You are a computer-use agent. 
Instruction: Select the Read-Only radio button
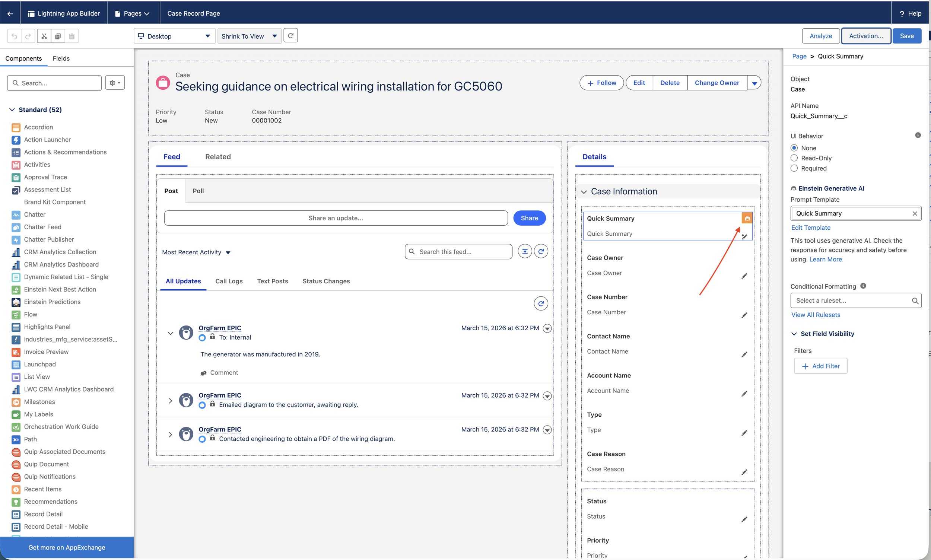point(794,158)
